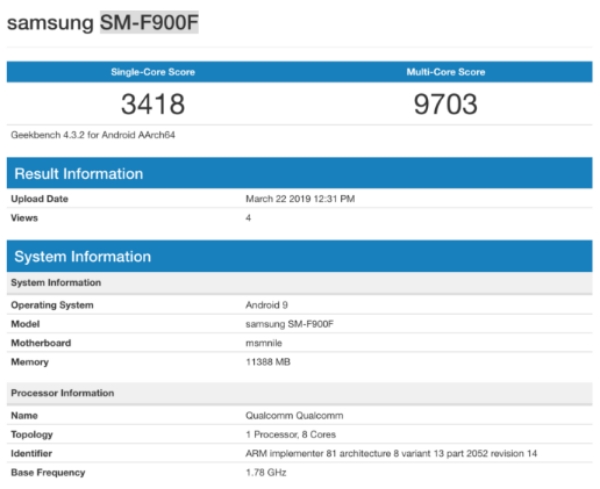Screen dimensions: 600x489
Task: Click the blue System Information section banner
Action: coord(300,256)
